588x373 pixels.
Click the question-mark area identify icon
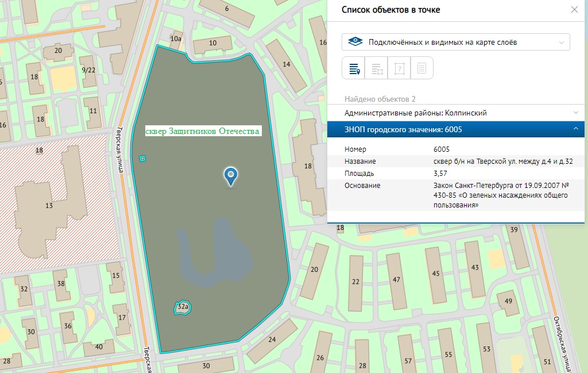pyautogui.click(x=400, y=68)
